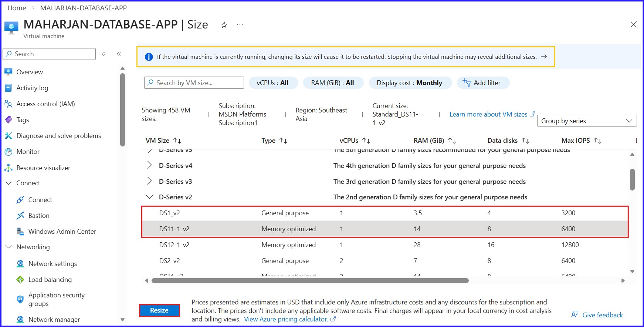Collapse the Networking section in sidebar
Screen dimensions: 644x327
(9, 247)
